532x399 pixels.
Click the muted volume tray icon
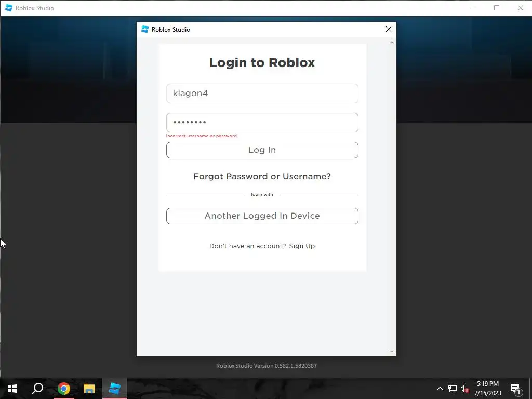[464, 389]
